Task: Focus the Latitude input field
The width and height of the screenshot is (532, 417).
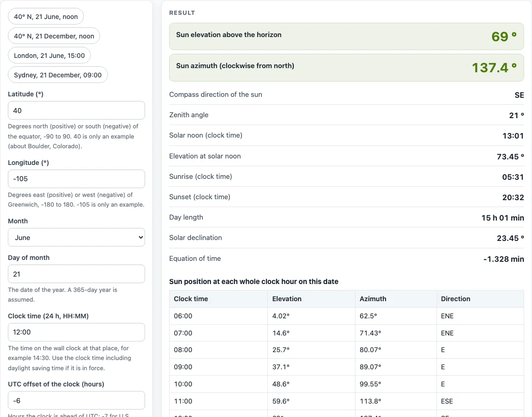Action: click(x=76, y=110)
